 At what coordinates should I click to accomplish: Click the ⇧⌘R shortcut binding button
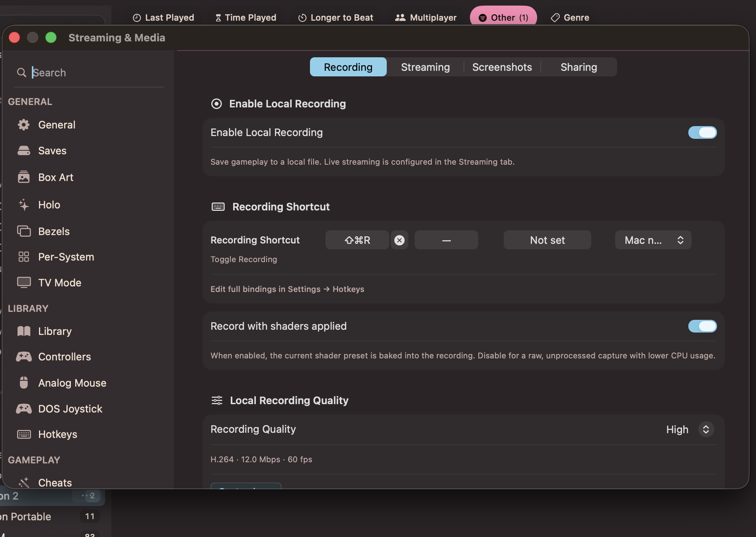coord(357,240)
